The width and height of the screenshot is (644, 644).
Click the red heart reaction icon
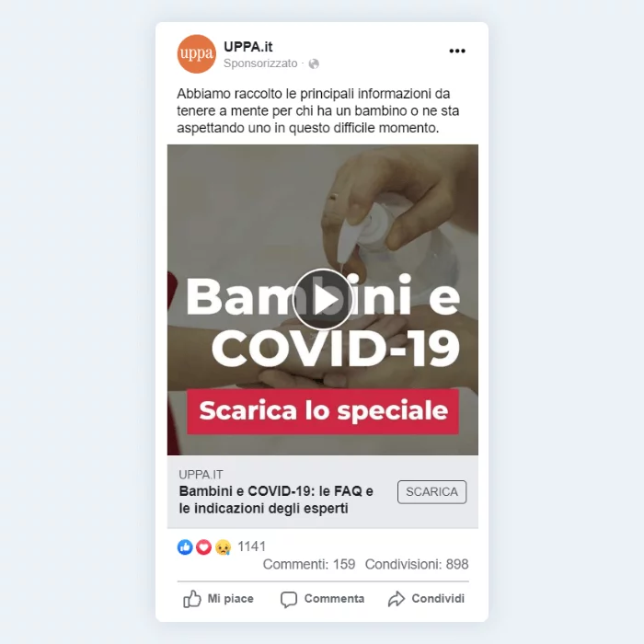[203, 546]
